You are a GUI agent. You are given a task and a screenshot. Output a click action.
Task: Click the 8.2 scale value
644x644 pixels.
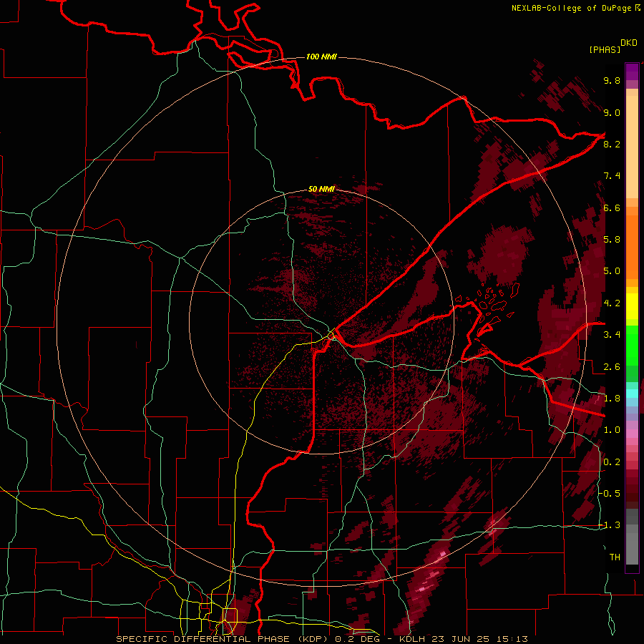[612, 144]
